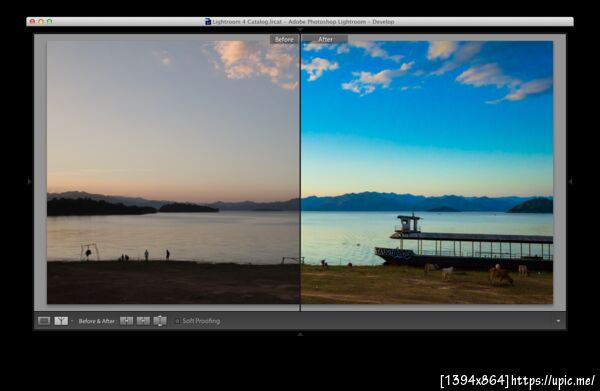Click the After label tag
Screen dimensions: 600x391
click(x=325, y=39)
